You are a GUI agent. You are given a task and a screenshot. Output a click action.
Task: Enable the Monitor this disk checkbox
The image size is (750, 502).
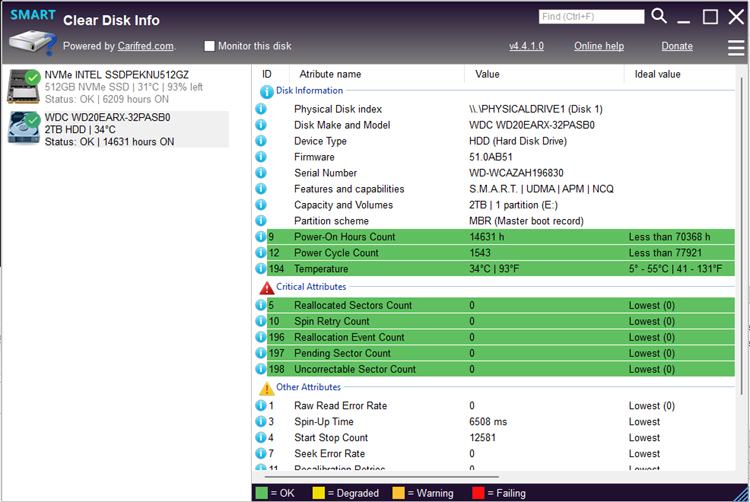pyautogui.click(x=210, y=46)
